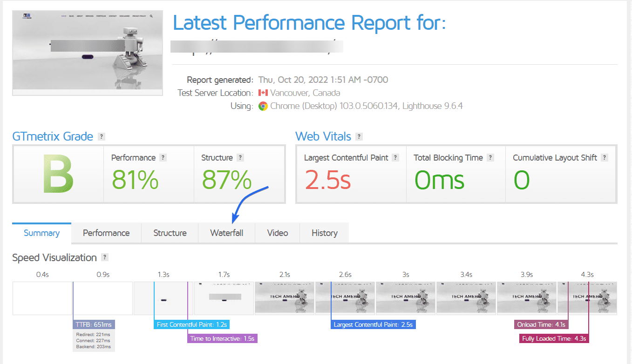Click the Speed Visualization help icon
This screenshot has width=632, height=364.
pos(105,257)
